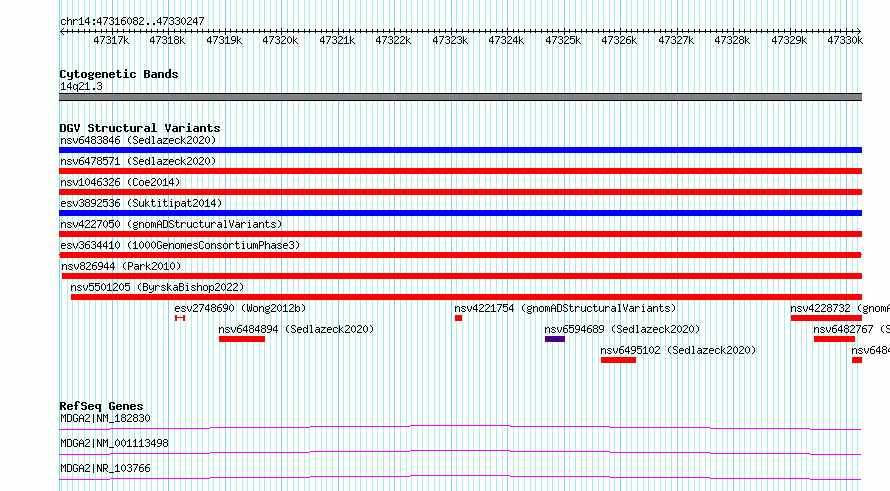This screenshot has width=890, height=491.
Task: Click the red bar under esv3634410
Action: coord(460,255)
